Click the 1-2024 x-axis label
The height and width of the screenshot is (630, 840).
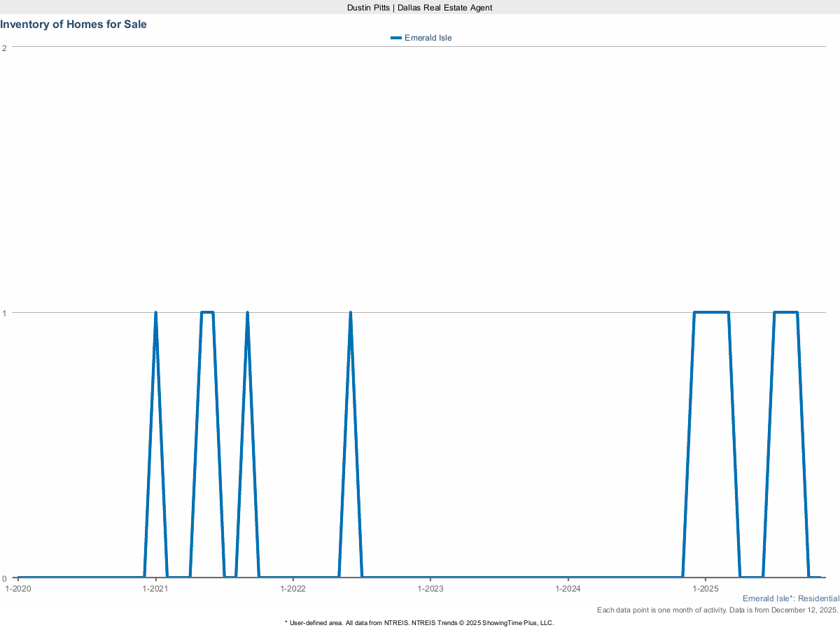(568, 589)
